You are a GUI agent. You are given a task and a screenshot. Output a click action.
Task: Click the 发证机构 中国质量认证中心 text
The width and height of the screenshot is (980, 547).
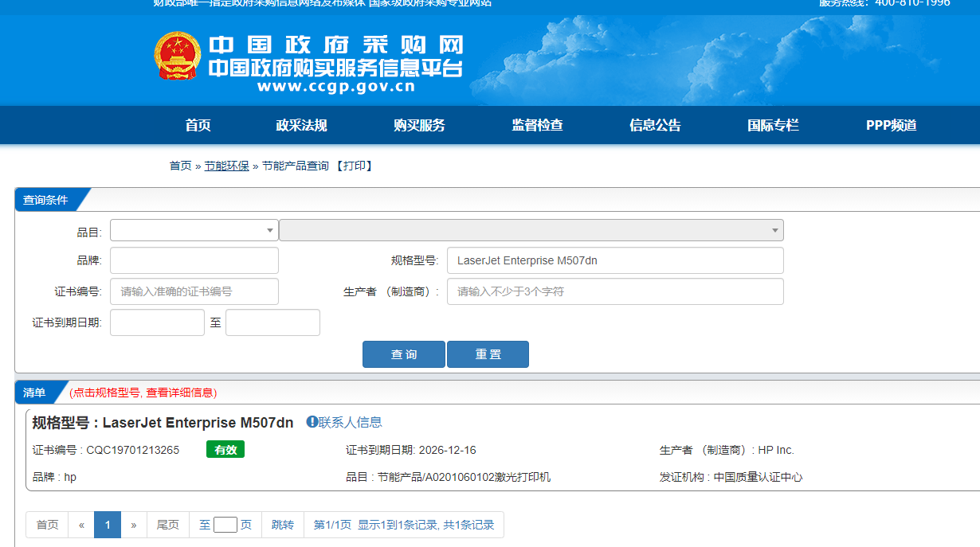click(731, 477)
